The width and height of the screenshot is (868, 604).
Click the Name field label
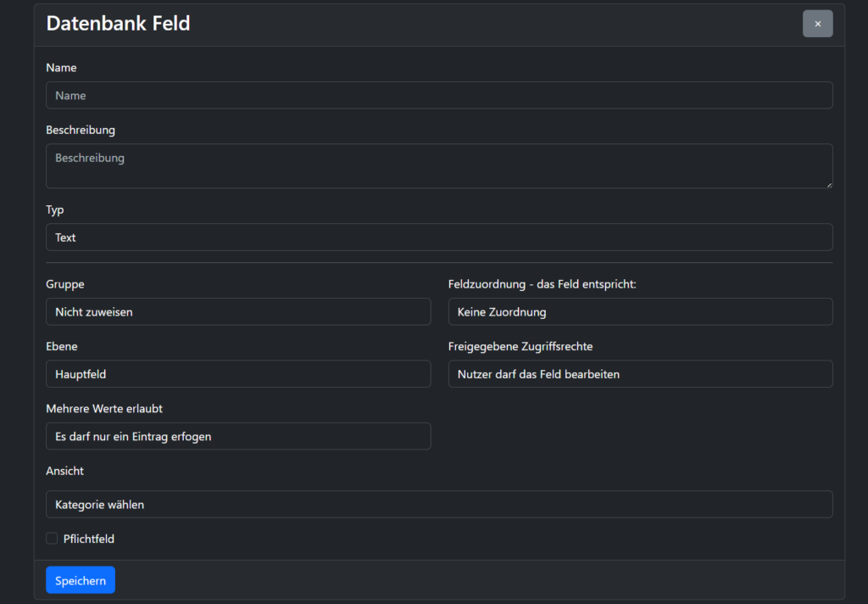tap(61, 68)
